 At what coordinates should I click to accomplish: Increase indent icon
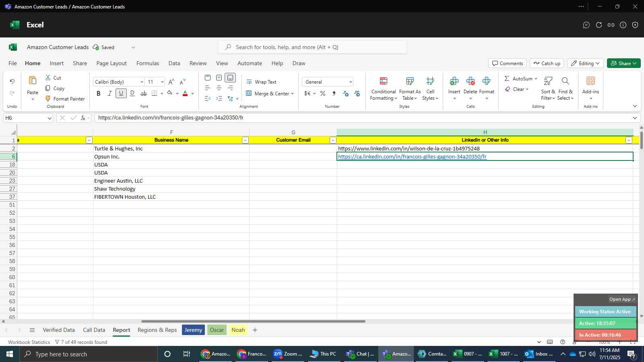[219, 99]
